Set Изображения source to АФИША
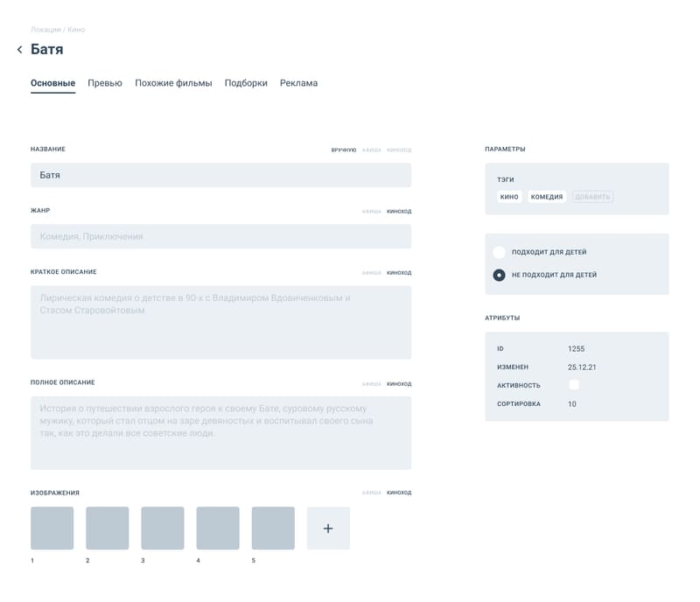Viewport: 700px width, 602px height. tap(371, 493)
